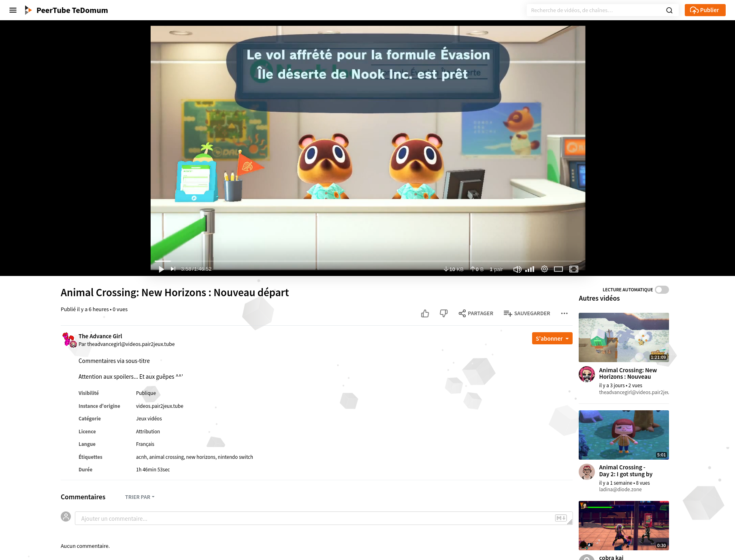
Task: Click the Ajouter un commentaire field
Action: (x=316, y=518)
